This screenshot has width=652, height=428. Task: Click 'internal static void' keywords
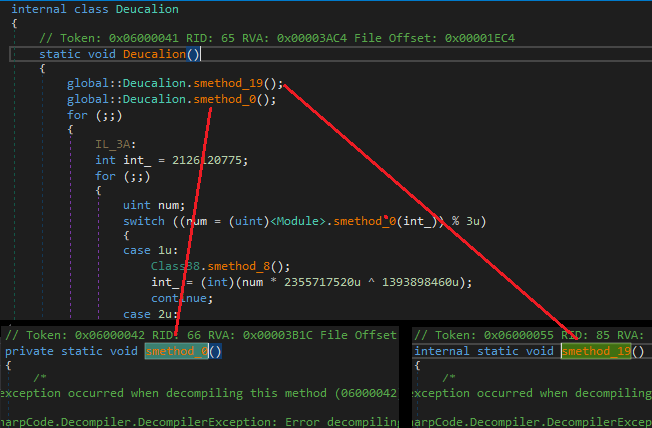tap(484, 351)
